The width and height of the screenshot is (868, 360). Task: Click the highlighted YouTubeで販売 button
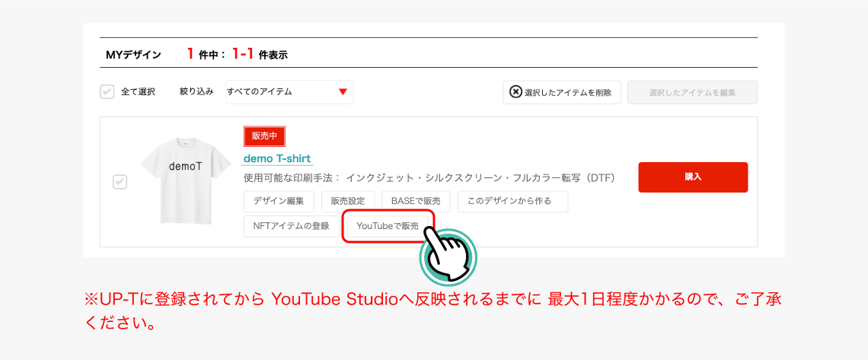[388, 226]
